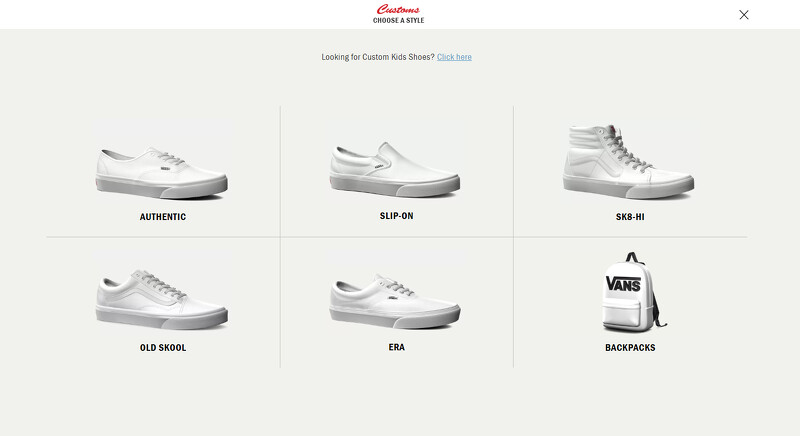The width and height of the screenshot is (800, 436).
Task: Click the front pocket of the backpack
Action: point(621,316)
